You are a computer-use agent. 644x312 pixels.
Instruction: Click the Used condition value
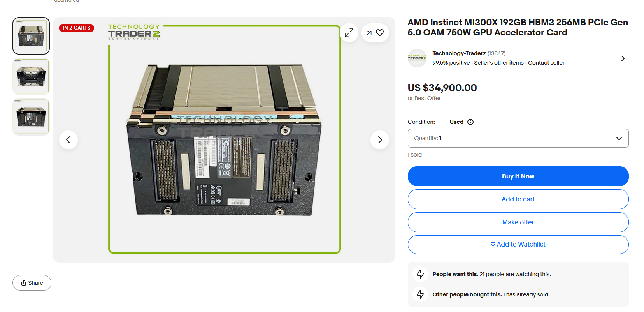[x=456, y=122]
